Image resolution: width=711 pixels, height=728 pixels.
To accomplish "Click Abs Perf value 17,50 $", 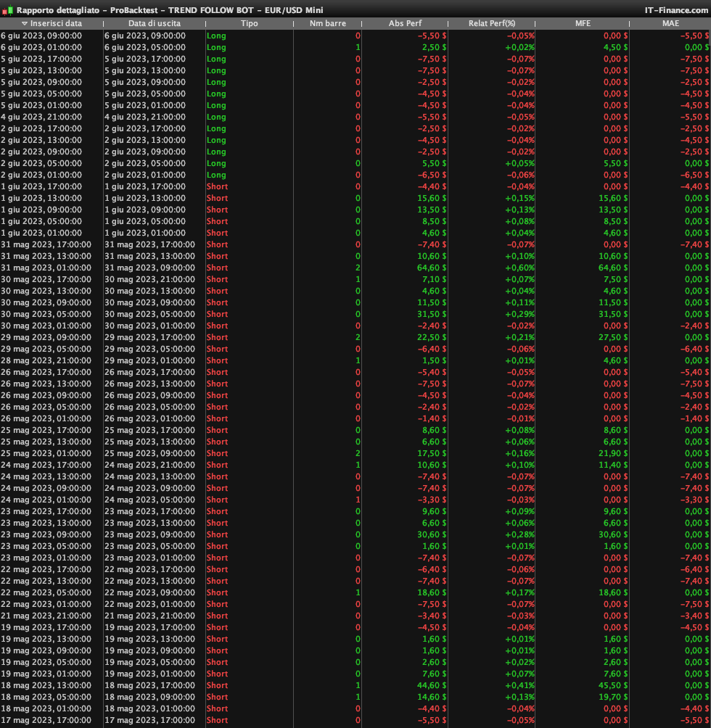I will click(432, 454).
